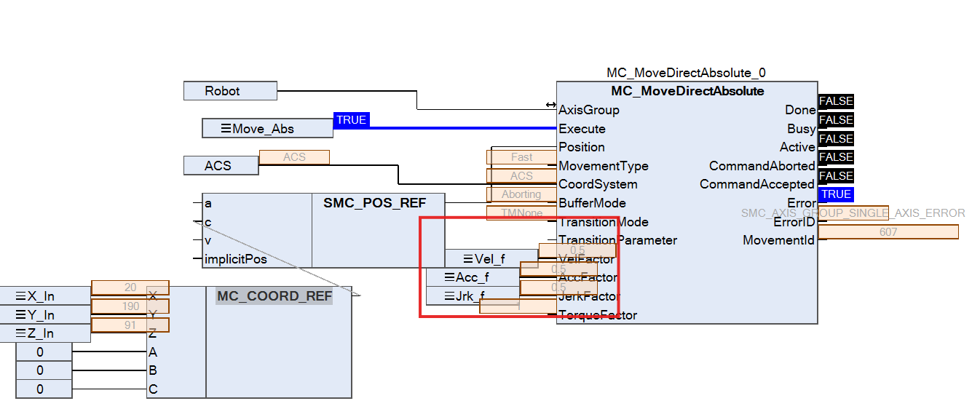980x409 pixels.
Task: Click the Z_In variable input
Action: pos(45,333)
